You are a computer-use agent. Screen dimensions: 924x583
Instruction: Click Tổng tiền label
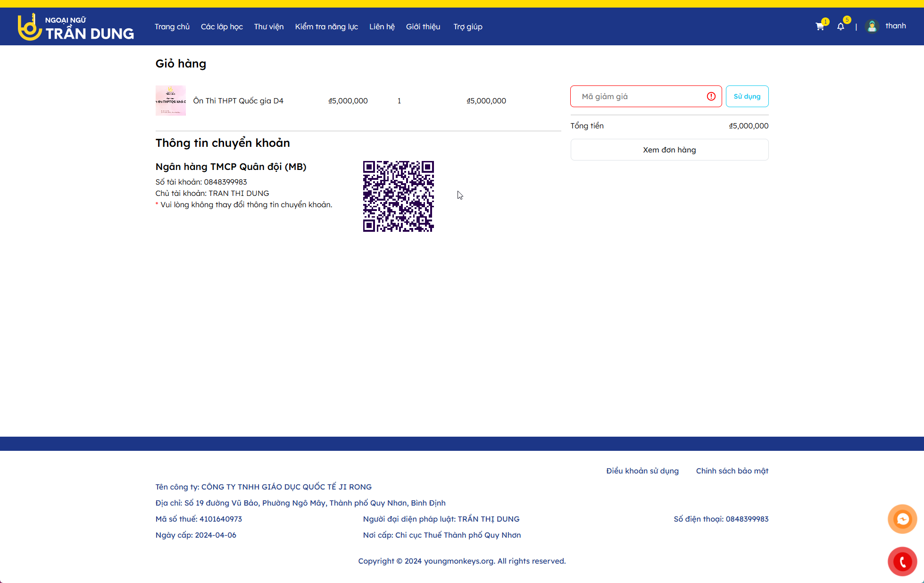(587, 126)
